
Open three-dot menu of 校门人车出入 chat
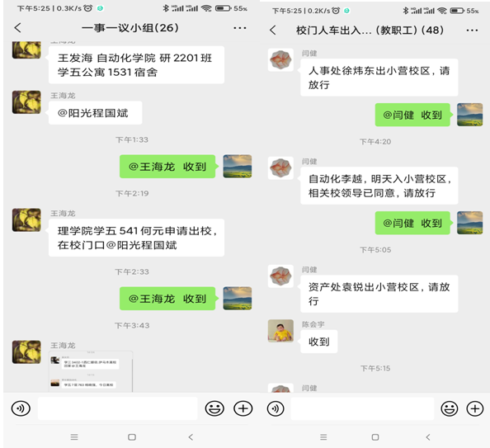472,31
